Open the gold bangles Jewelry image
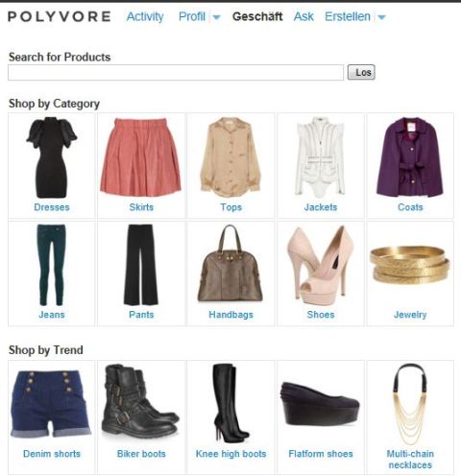The image size is (461, 476). (410, 265)
